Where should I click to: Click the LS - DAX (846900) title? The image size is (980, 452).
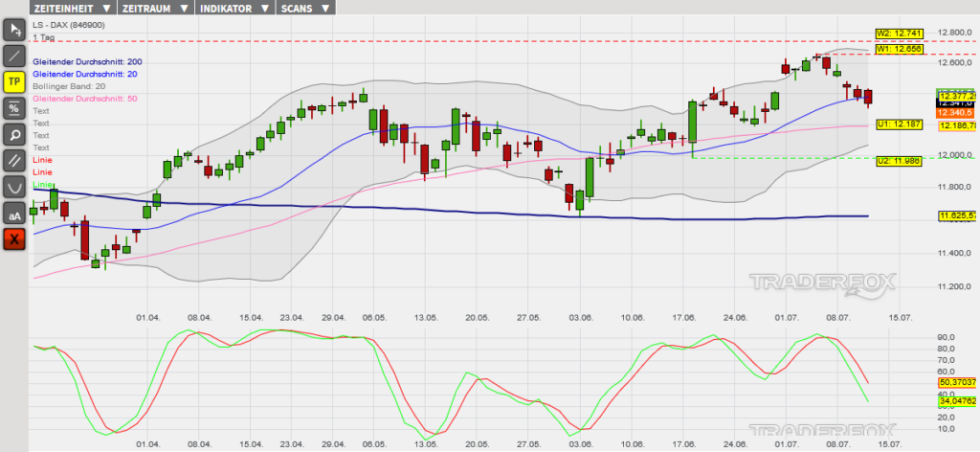[68, 25]
